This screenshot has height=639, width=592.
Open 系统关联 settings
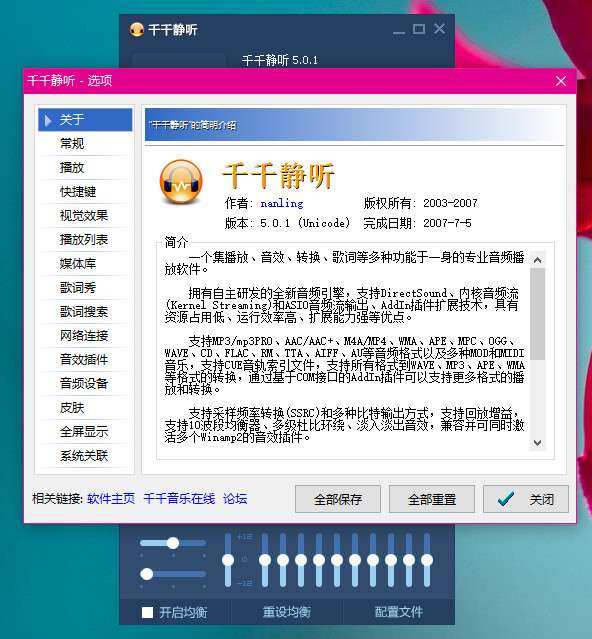point(85,456)
